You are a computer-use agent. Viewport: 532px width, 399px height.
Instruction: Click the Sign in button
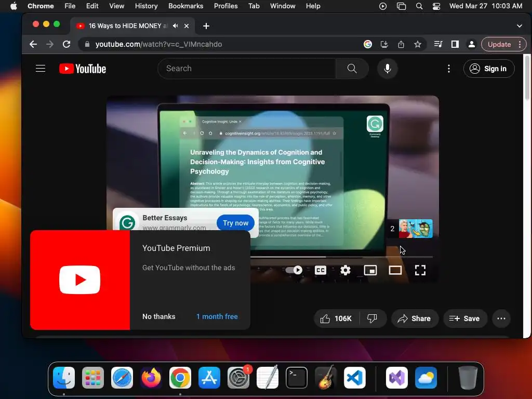(488, 69)
